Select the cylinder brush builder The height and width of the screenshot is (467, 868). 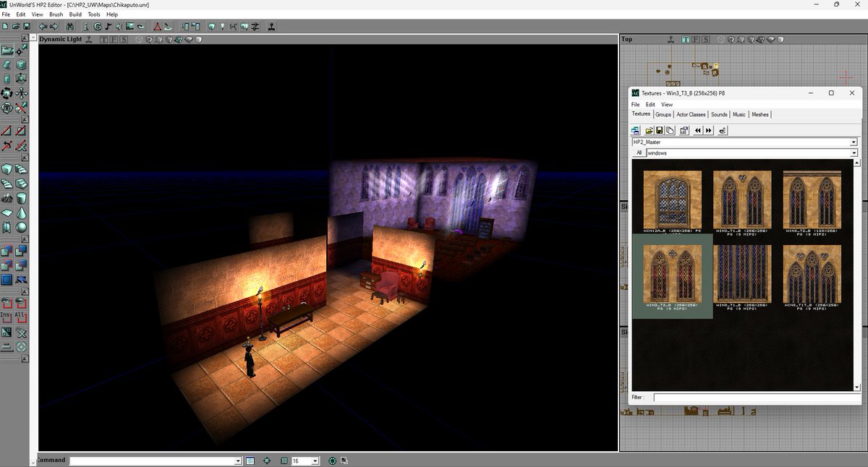[23, 198]
